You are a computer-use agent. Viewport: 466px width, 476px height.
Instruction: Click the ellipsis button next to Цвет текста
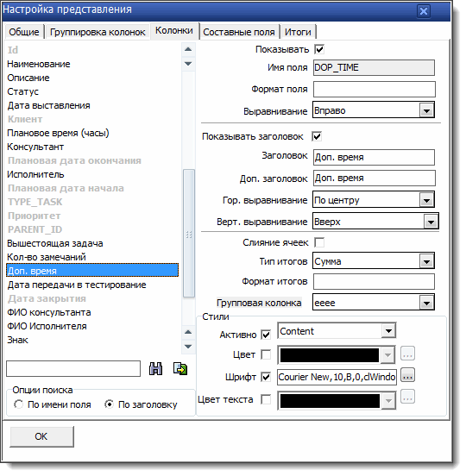[407, 397]
